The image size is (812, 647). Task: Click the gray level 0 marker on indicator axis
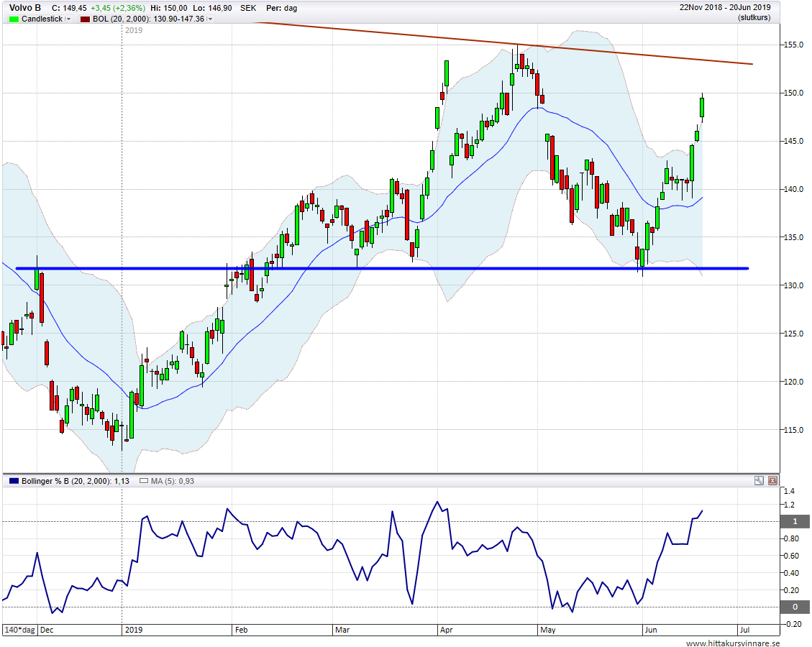click(795, 607)
